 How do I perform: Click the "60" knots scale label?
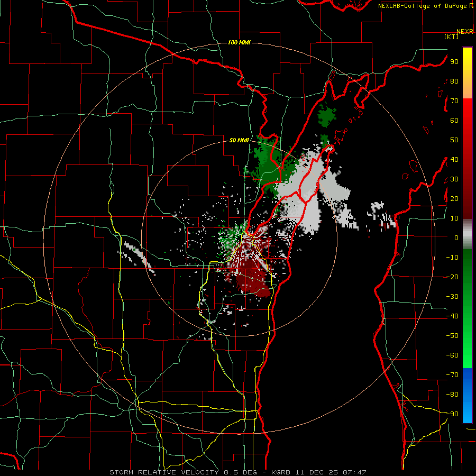point(454,120)
